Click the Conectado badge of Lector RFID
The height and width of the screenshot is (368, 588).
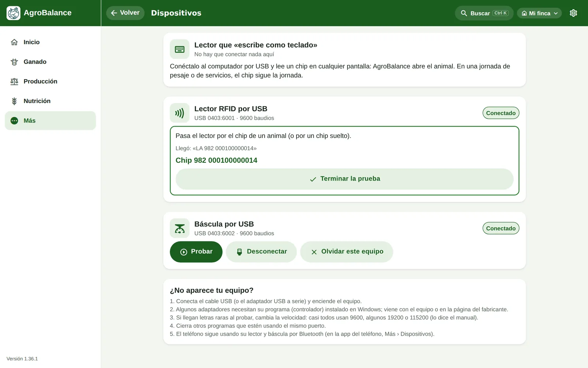(x=501, y=113)
